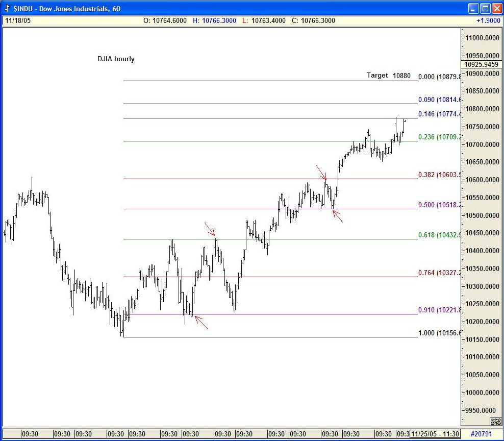Click the 0.146 Fibonacci level label

coord(439,114)
